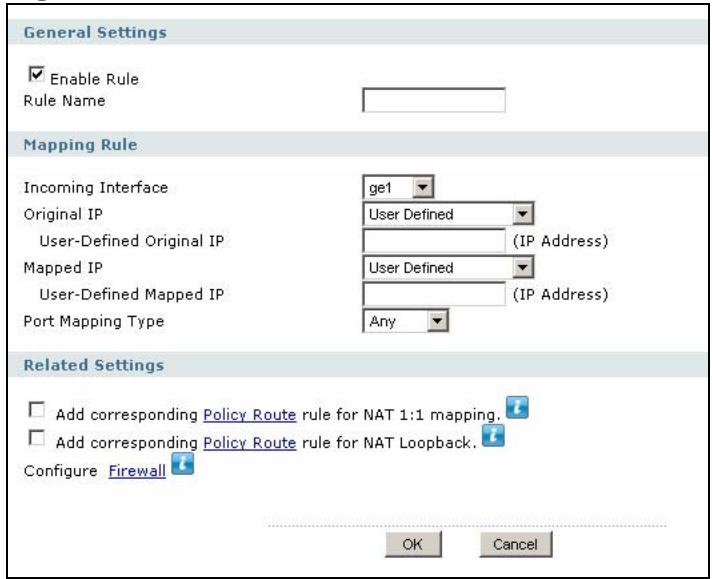This screenshot has height=579, width=712.
Task: Focus the User-Defined Mapped IP field
Action: (434, 294)
